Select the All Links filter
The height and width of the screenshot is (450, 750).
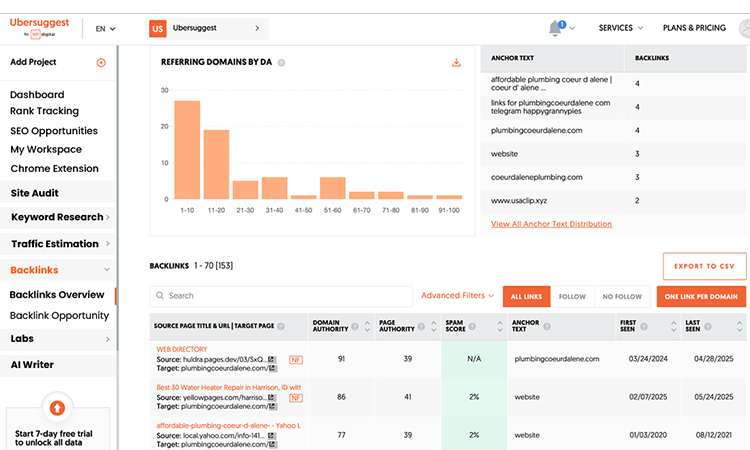pyautogui.click(x=527, y=296)
